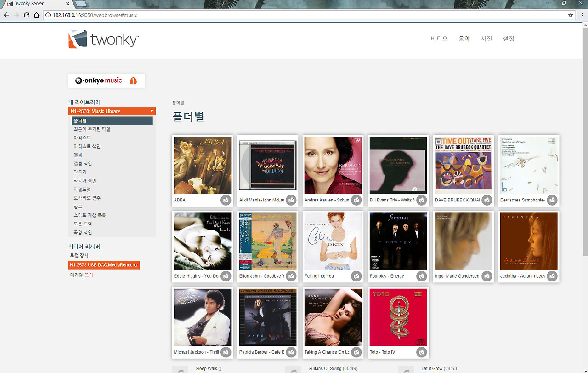Show 모든 트랙
This screenshot has width=588, height=373.
pyautogui.click(x=83, y=224)
